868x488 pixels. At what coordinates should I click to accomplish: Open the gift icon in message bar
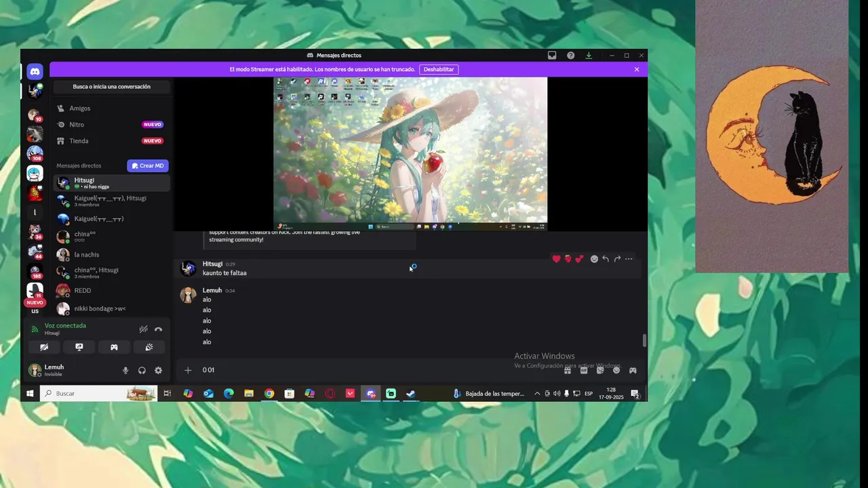coord(568,370)
